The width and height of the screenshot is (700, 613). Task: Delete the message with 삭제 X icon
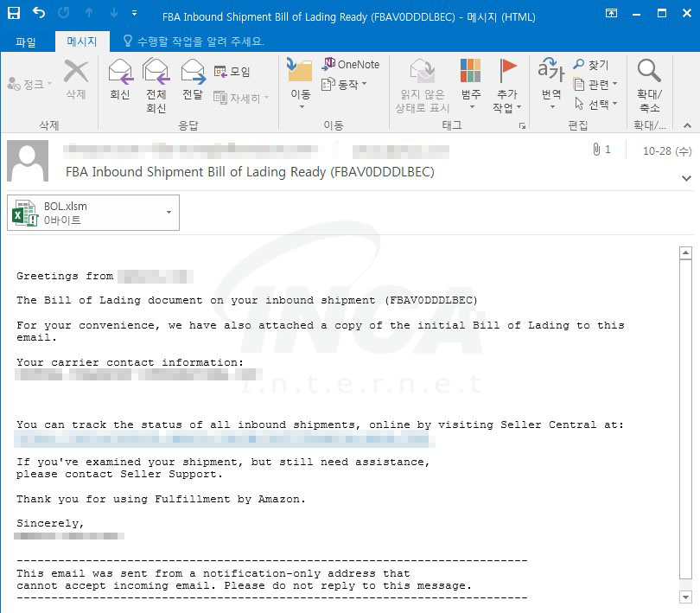point(76,79)
